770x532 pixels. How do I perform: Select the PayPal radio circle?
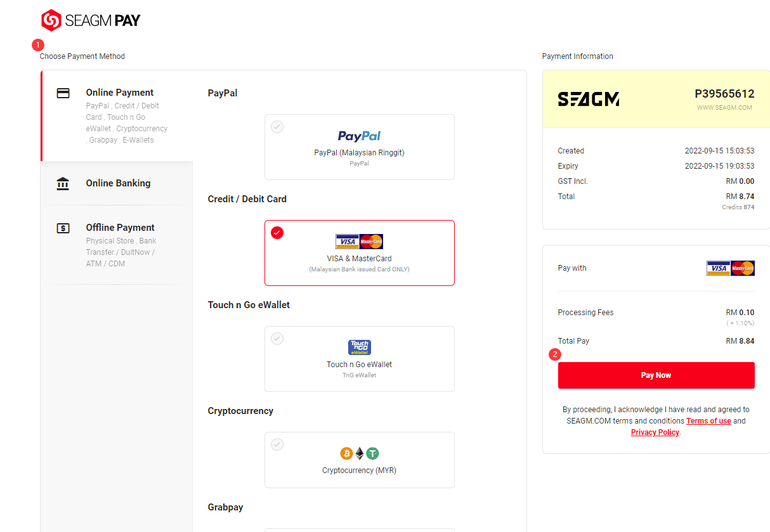point(277,127)
